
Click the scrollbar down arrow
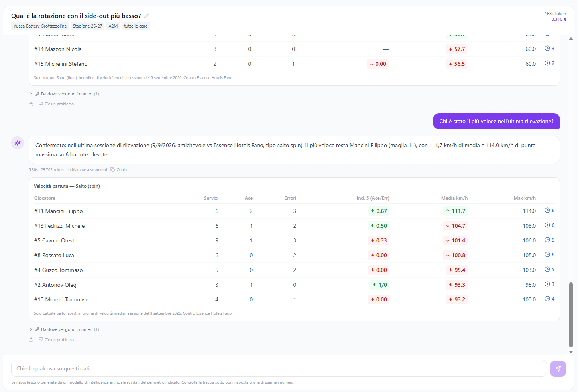click(x=571, y=352)
